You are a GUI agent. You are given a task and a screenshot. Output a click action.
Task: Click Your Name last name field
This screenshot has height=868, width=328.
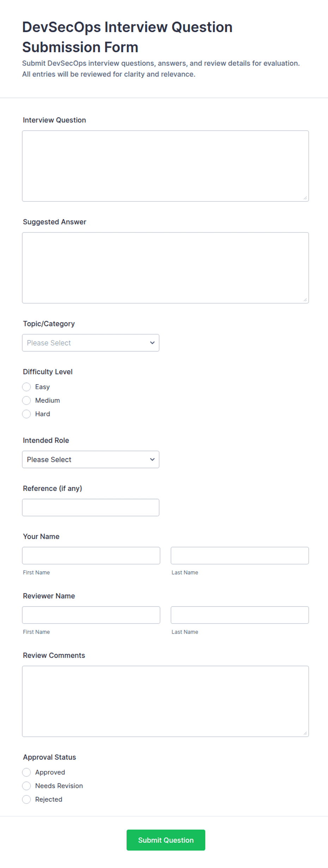[x=240, y=556]
